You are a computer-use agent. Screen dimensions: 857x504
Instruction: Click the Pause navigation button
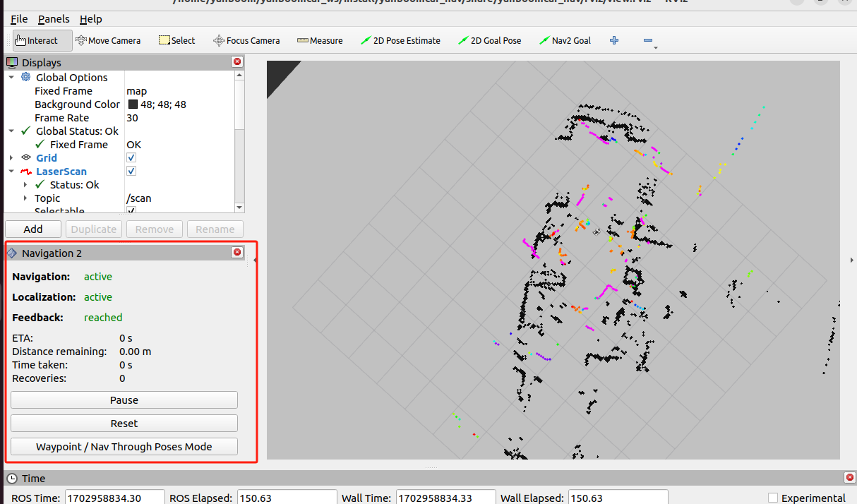(x=124, y=400)
